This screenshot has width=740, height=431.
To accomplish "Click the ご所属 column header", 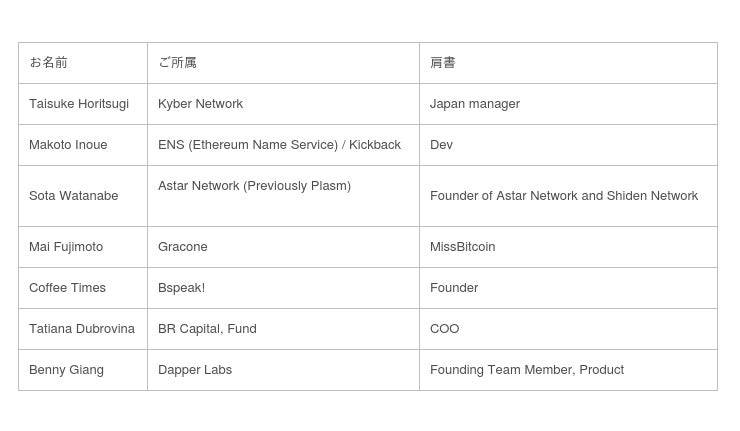I will pyautogui.click(x=177, y=62).
